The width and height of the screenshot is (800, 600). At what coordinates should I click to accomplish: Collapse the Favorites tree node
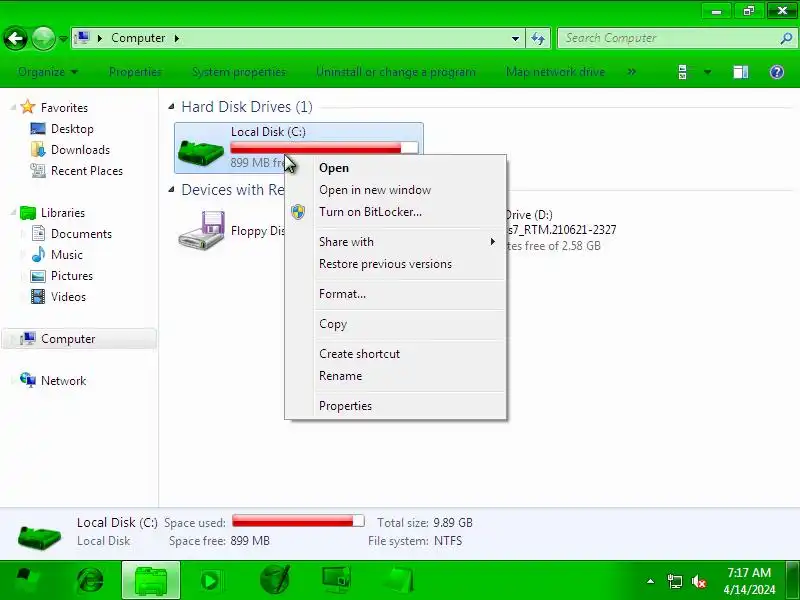pyautogui.click(x=13, y=107)
